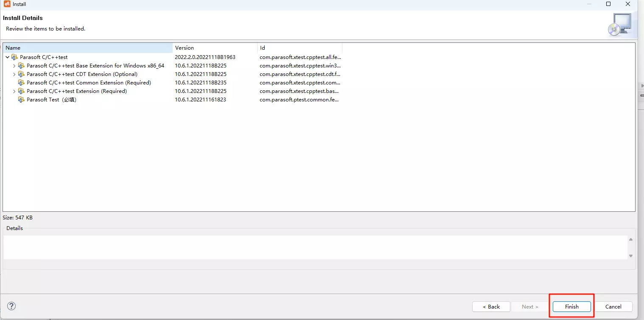644x320 pixels.
Task: Click the Base Extension for Windows feature icon
Action: (21, 66)
